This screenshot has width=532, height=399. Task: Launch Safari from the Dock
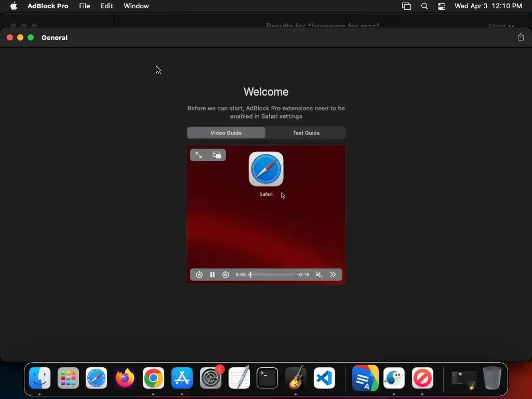point(96,378)
